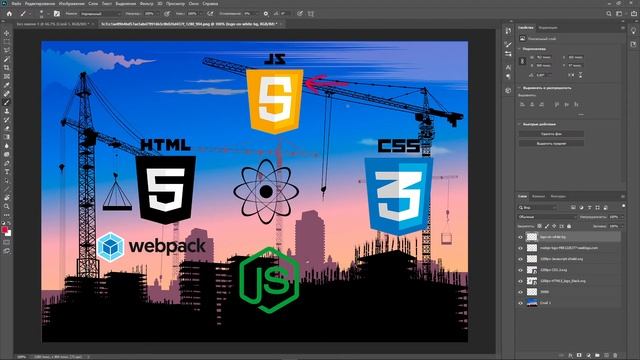Click flip horizontal icon in Properties panel
Viewport: 640px width, 360px height.
click(x=571, y=75)
